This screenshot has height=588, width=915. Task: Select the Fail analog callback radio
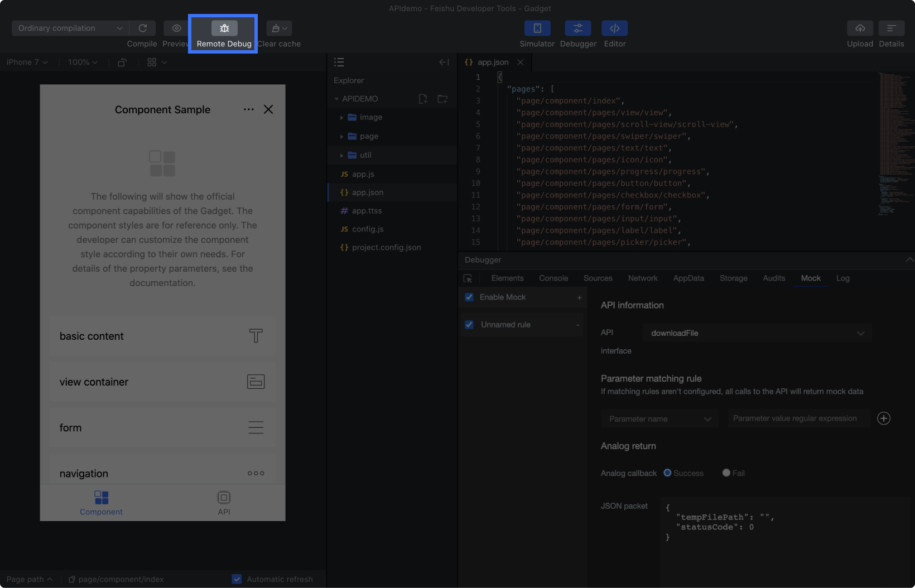click(x=726, y=473)
